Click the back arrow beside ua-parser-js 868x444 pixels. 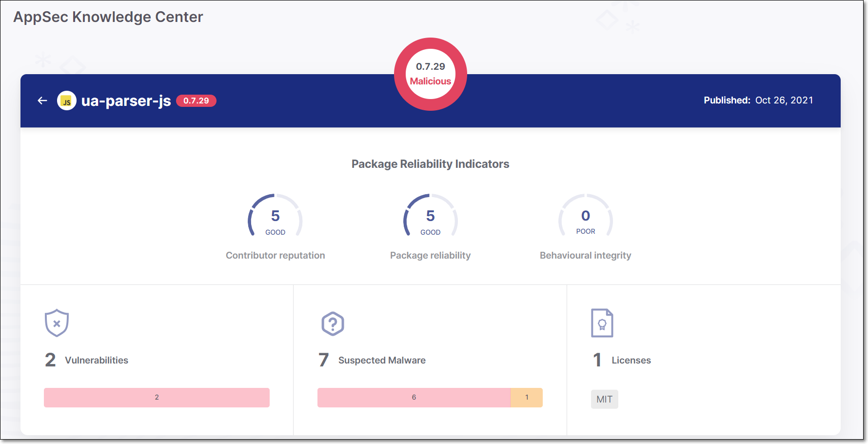pos(42,101)
